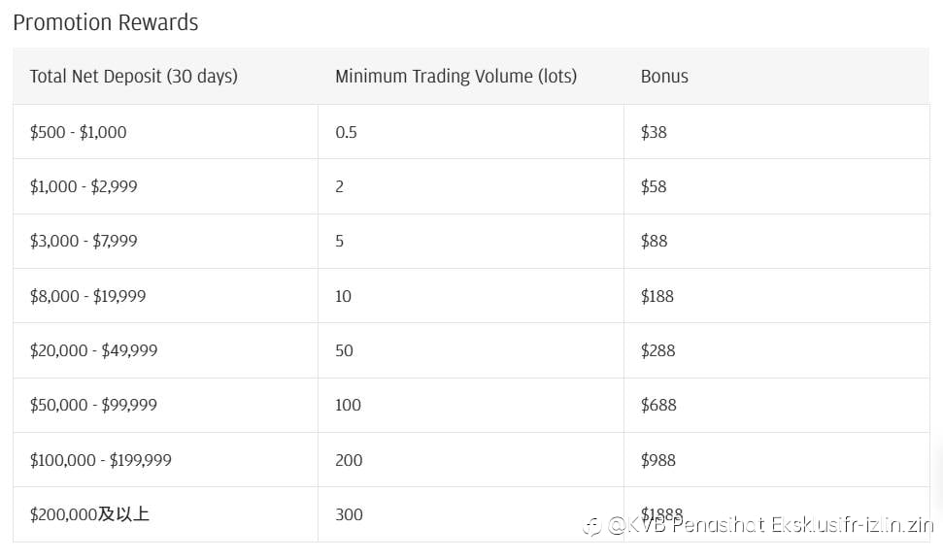The image size is (943, 560).
Task: Click the $188 bonus value
Action: point(657,296)
